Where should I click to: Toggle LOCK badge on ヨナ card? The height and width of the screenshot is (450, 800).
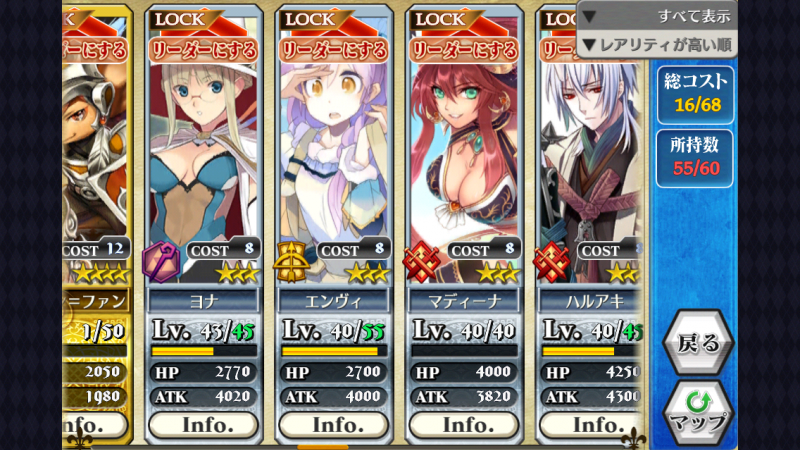pyautogui.click(x=180, y=19)
